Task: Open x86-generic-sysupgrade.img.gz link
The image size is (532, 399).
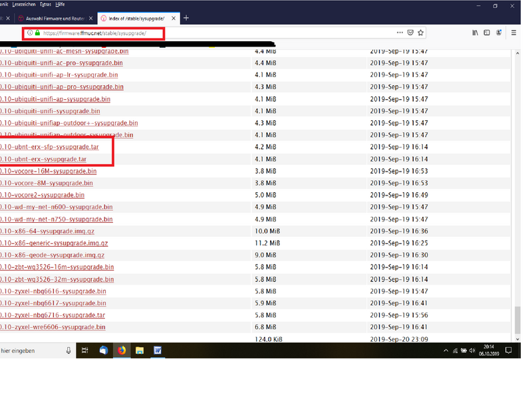Action: tap(54, 243)
